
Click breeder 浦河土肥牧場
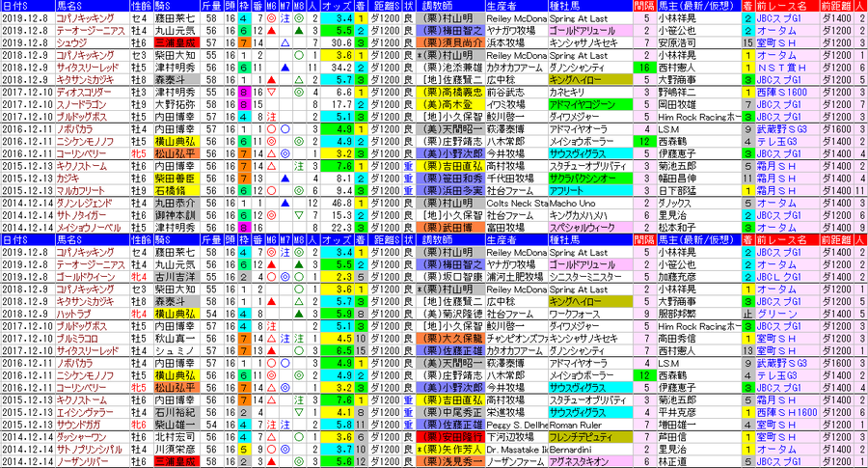[515, 277]
